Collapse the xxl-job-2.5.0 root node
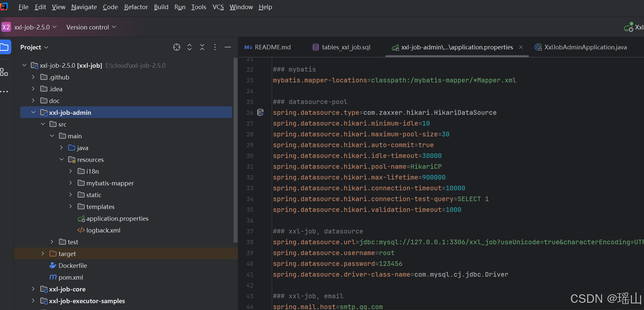 click(x=24, y=65)
